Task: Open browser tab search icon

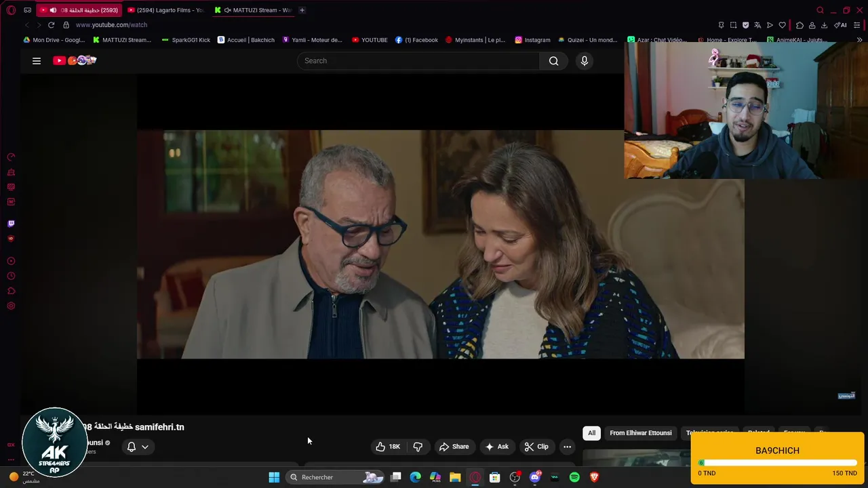Action: click(820, 10)
